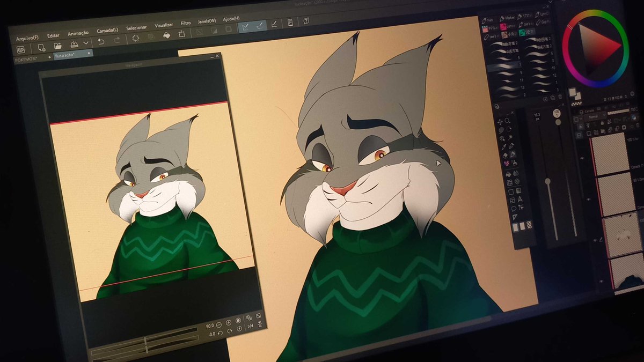The height and width of the screenshot is (362, 644).
Task: Click the Open file folder icon
Action: (57, 46)
